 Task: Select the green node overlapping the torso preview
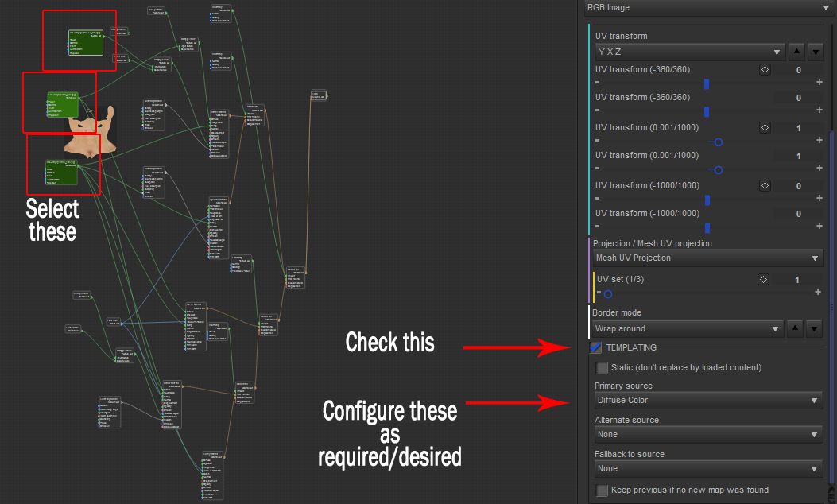click(63, 105)
